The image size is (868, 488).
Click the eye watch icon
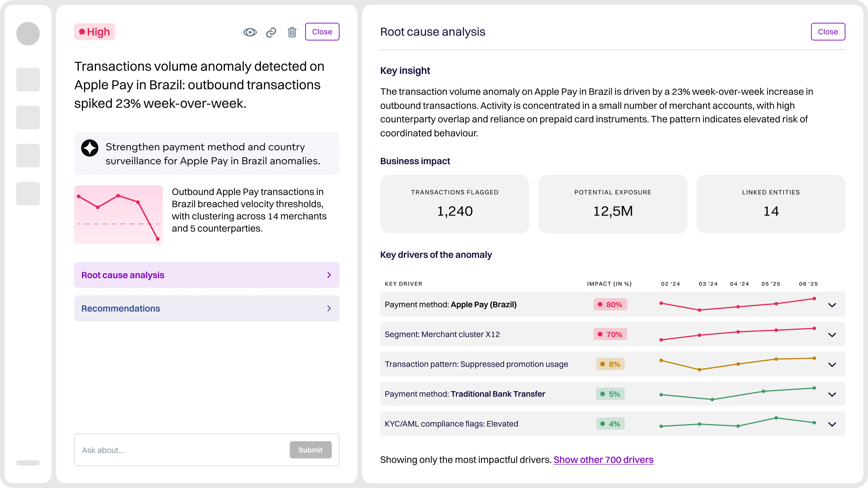pyautogui.click(x=250, y=32)
